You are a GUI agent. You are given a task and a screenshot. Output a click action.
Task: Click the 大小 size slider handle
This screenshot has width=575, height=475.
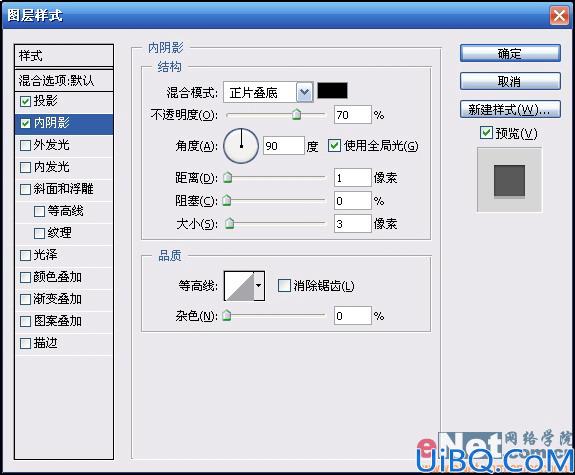(230, 223)
